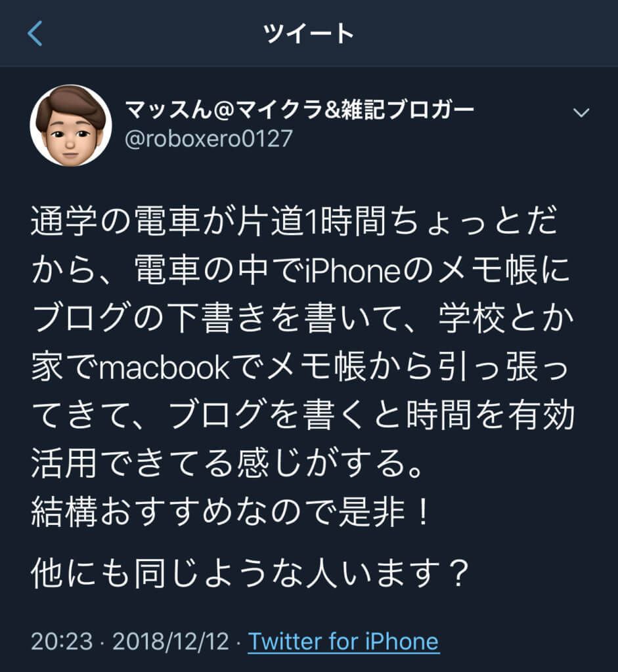
Task: Tap the question 他にも同じような人います？
Action: click(251, 574)
